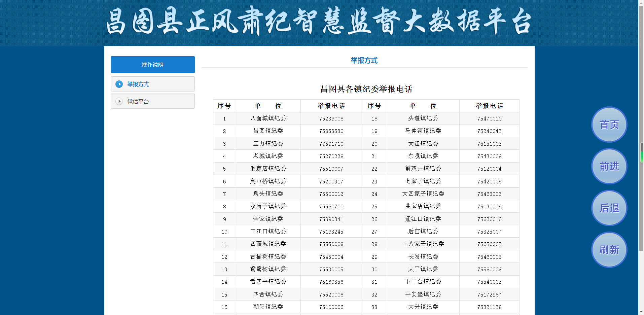Image resolution: width=644 pixels, height=315 pixels.
Task: Click the blue play icon beside 举报方式
Action: 119,84
